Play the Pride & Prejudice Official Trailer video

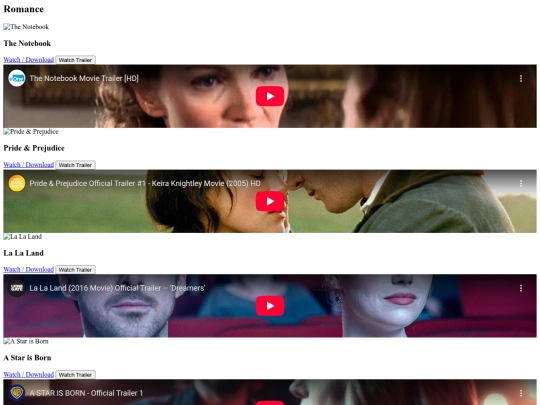[270, 201]
